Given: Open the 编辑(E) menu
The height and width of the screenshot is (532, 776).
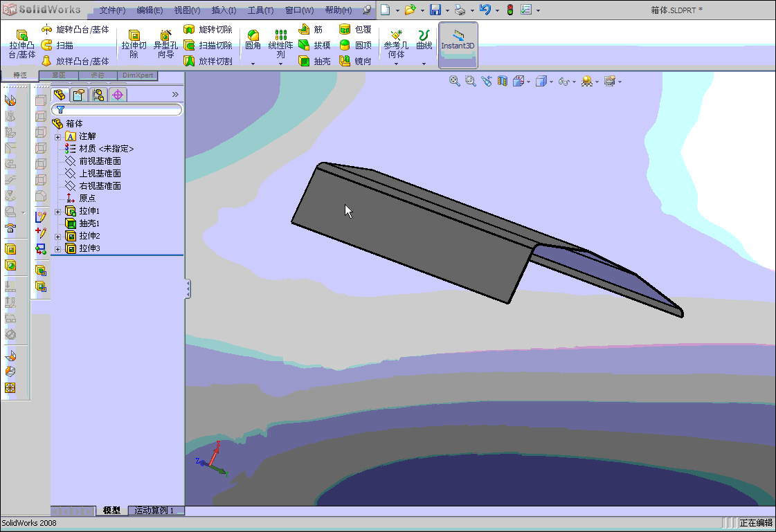Looking at the screenshot, I should (150, 10).
